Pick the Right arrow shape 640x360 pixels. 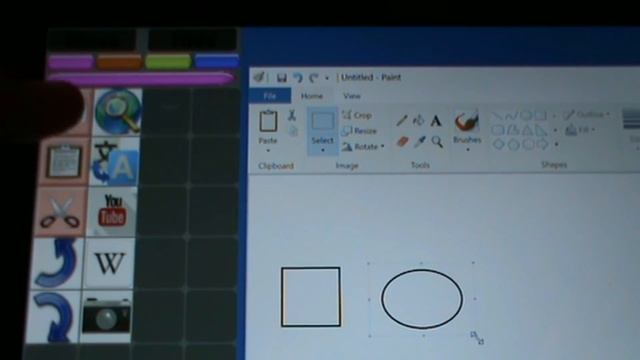pyautogui.click(x=542, y=144)
